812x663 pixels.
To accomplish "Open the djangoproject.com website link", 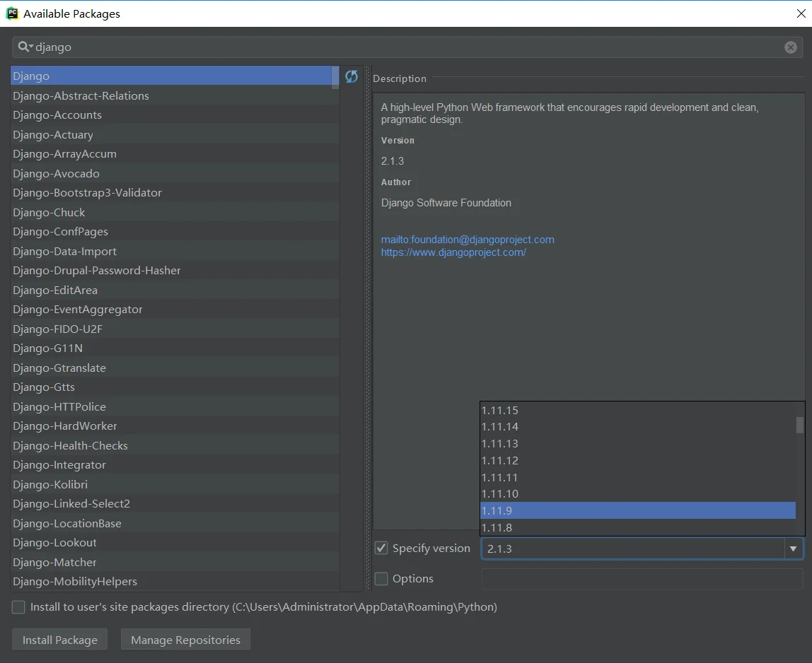I will 453,252.
